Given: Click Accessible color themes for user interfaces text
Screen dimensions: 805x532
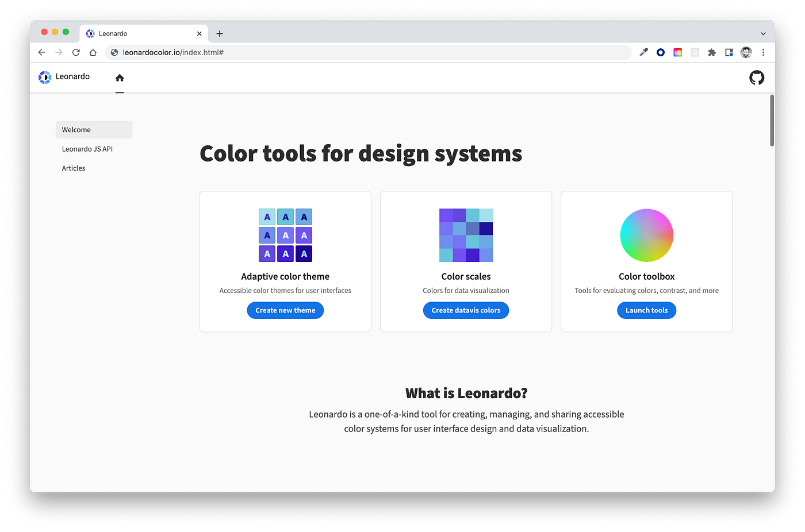Looking at the screenshot, I should [285, 291].
